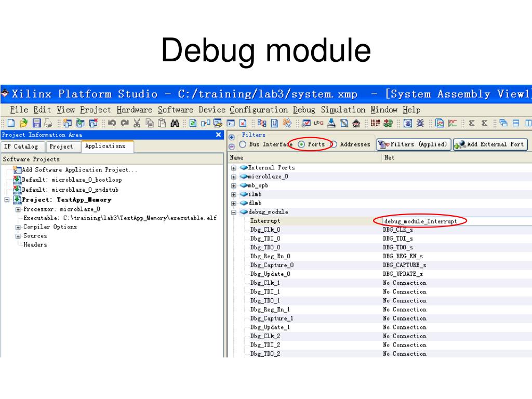
Task: Expand the External Ports node
Action: tap(234, 168)
